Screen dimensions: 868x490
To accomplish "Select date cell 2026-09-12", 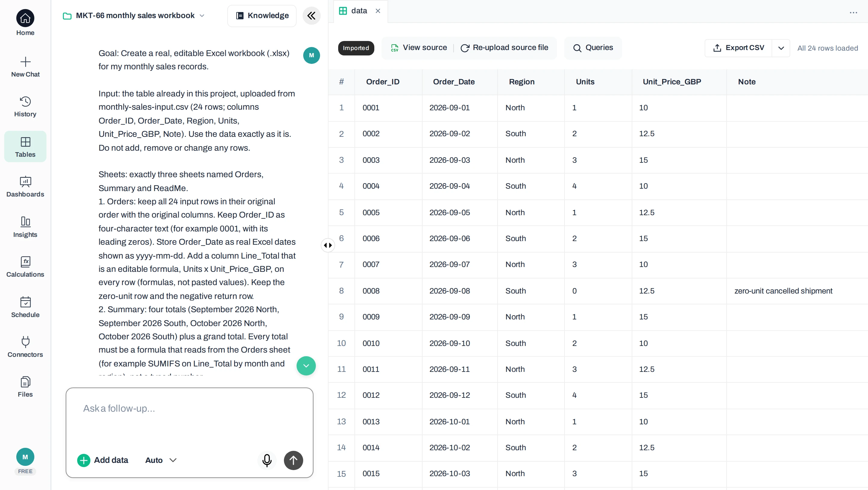I will (x=460, y=395).
